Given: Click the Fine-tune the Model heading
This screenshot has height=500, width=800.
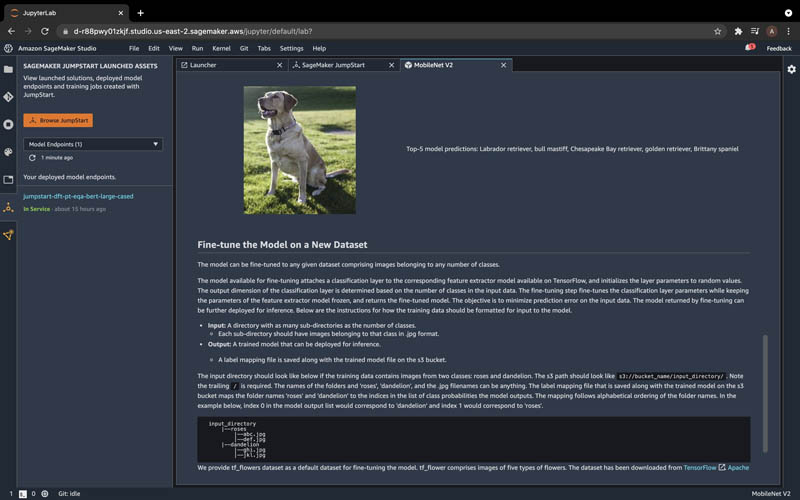Looking at the screenshot, I should 282,245.
